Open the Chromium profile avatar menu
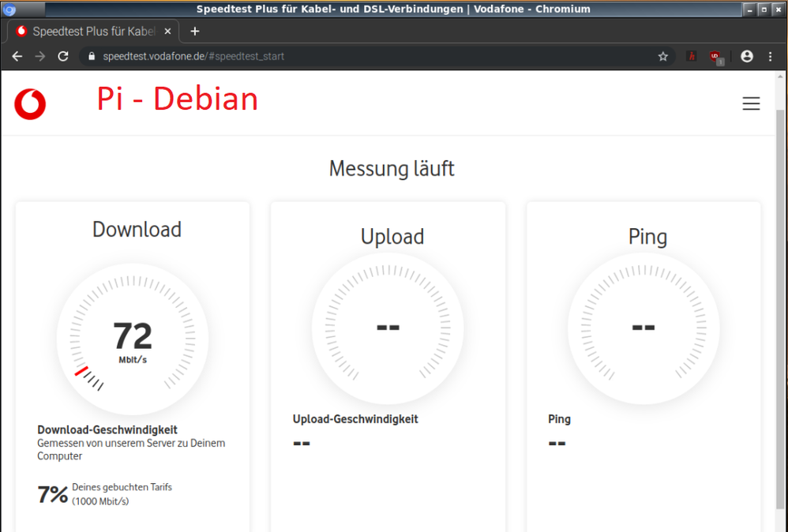This screenshot has height=532, width=788. [x=747, y=56]
